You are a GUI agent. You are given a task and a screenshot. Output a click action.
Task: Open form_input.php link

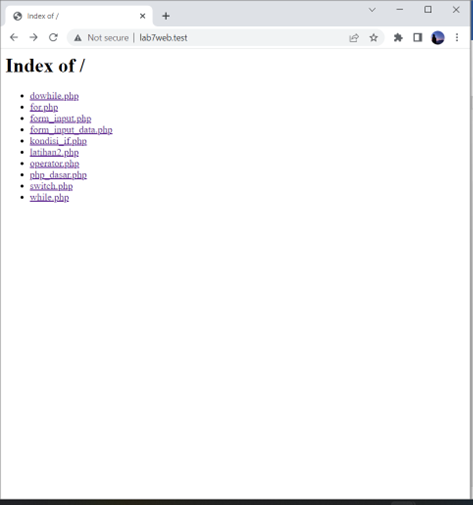point(60,119)
